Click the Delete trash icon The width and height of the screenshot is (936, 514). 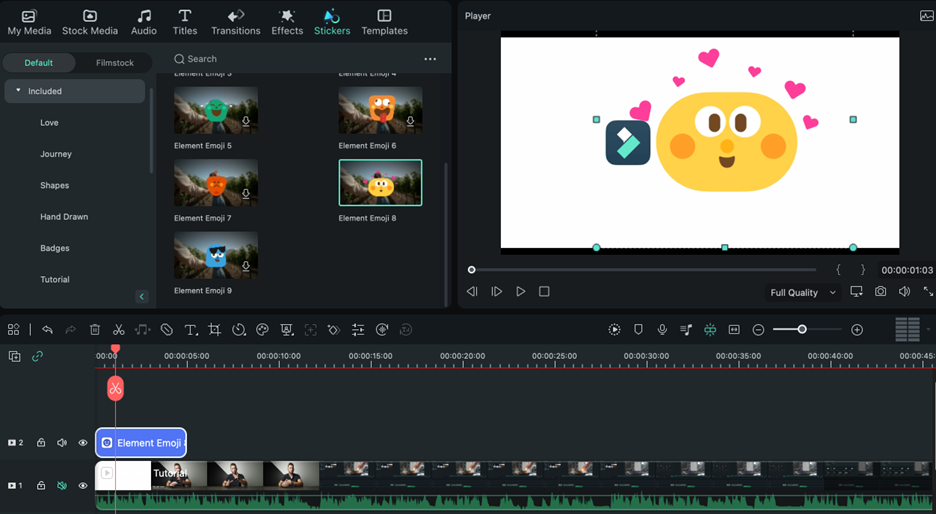(x=95, y=330)
